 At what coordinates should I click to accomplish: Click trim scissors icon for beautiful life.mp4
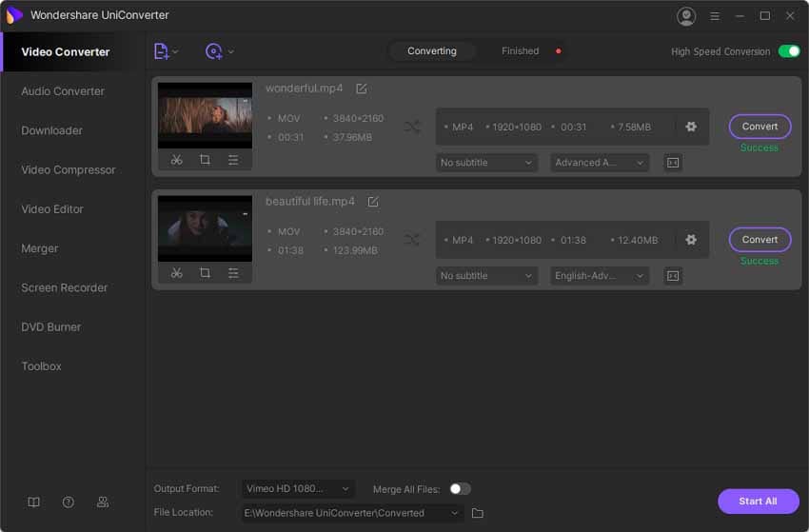[176, 273]
